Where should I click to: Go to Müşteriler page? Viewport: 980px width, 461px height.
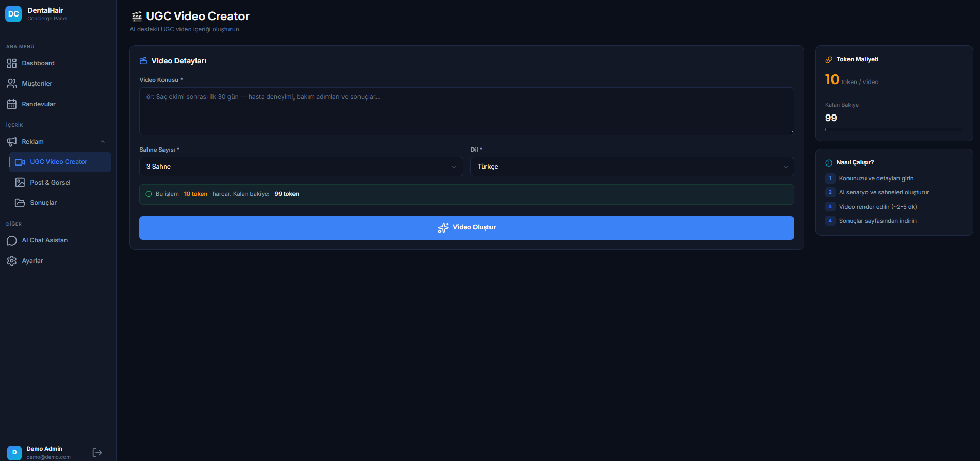click(x=37, y=84)
